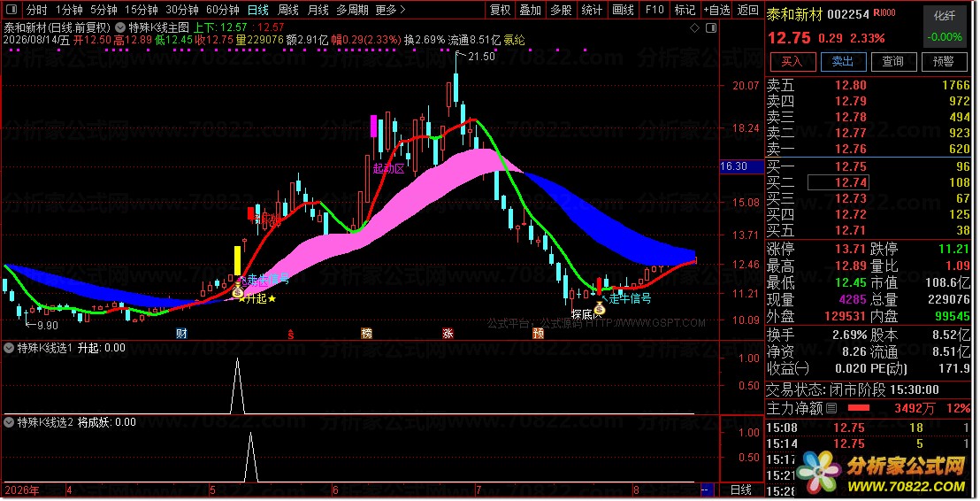Screen dimensions: 980x501
Task: Select the 日线 period tab
Action: [x=258, y=10]
